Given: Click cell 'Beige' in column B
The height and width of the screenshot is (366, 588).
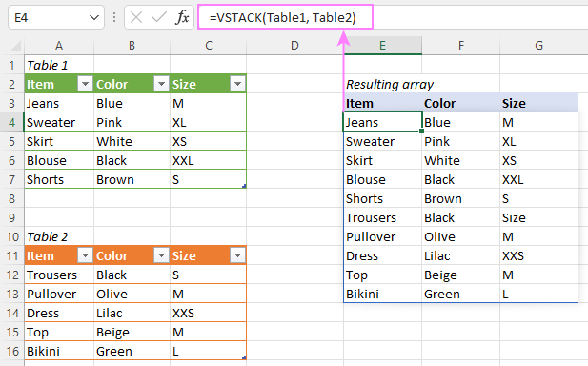Looking at the screenshot, I should [x=132, y=332].
